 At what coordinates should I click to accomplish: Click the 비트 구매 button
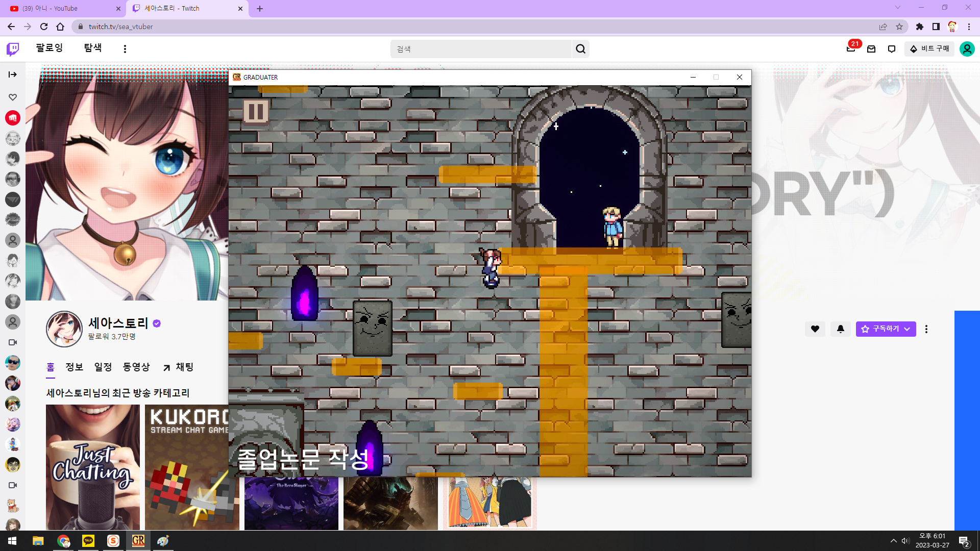929,49
